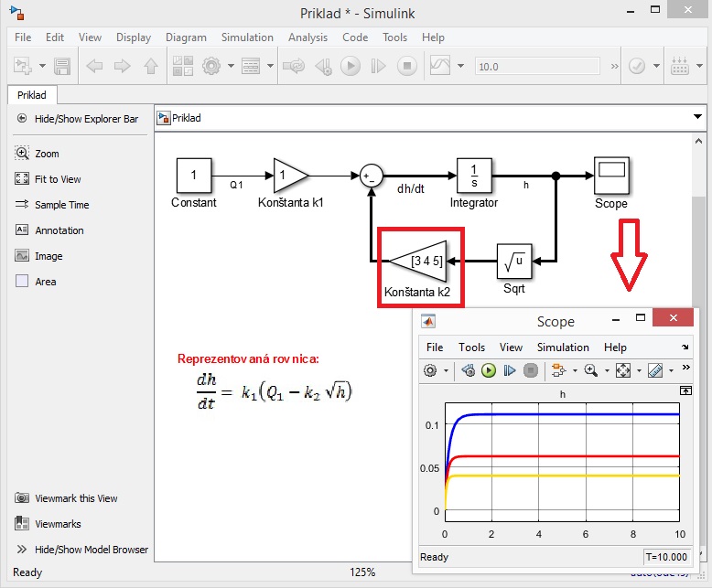Screen dimensions: 712x588
Task: Click the Back navigation arrow
Action: tap(94, 66)
